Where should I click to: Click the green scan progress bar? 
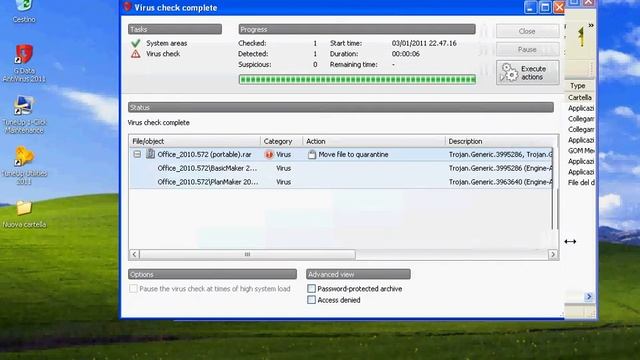tap(357, 79)
